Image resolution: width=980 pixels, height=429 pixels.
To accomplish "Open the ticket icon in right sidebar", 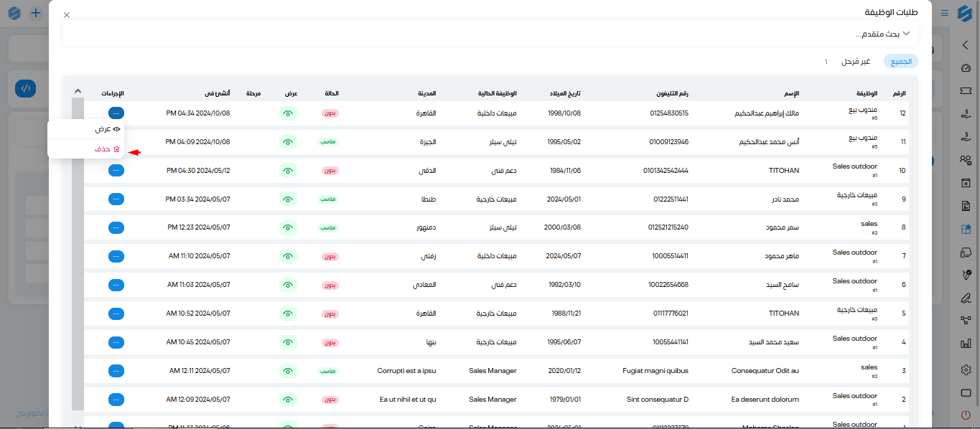I will pyautogui.click(x=966, y=91).
